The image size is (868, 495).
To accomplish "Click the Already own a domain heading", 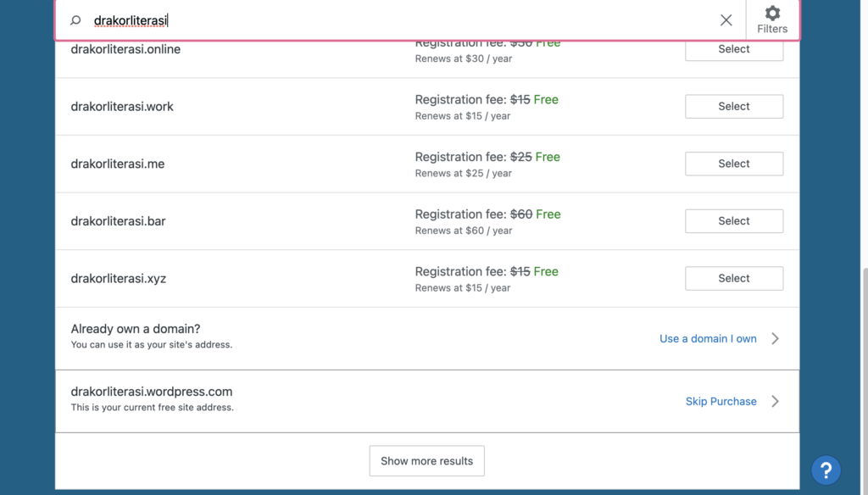I will (135, 329).
